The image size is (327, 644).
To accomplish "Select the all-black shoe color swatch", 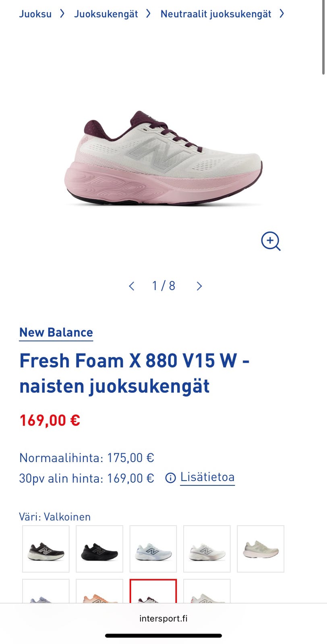I will pos(99,549).
